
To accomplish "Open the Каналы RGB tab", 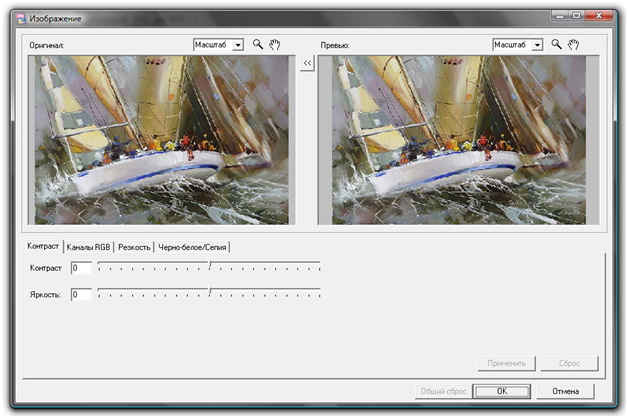I will (x=88, y=246).
